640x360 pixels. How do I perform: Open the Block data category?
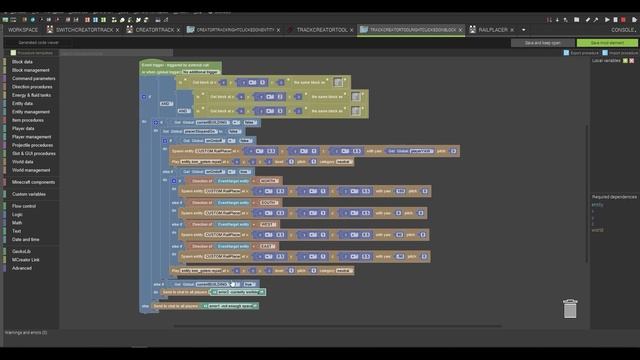pos(22,62)
